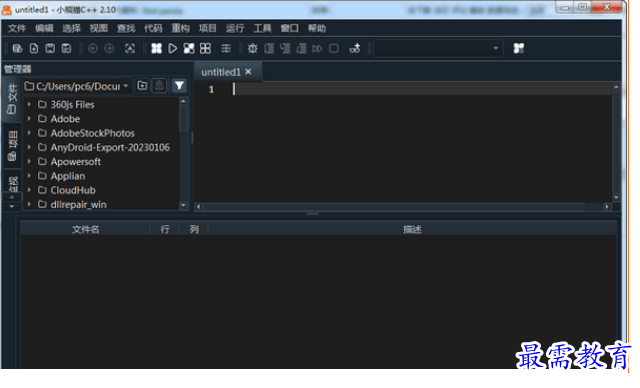
Task: Click the Step Into debug icon
Action: [285, 49]
